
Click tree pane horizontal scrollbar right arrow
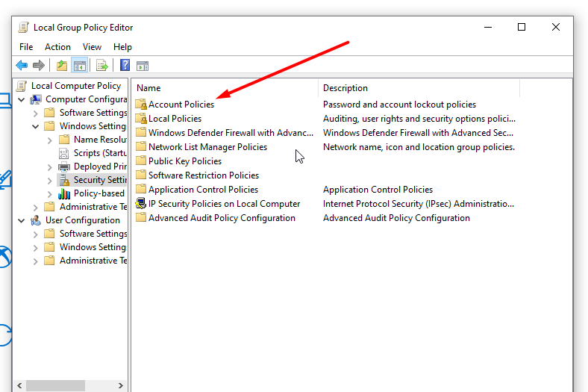pyautogui.click(x=120, y=385)
